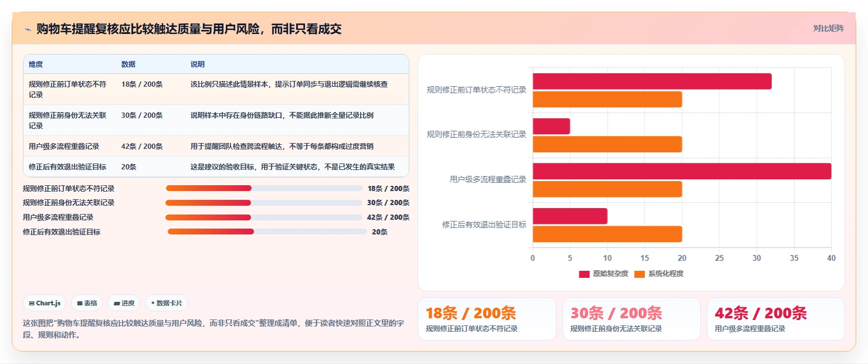Image resolution: width=868 pixels, height=364 pixels.
Task: Click chart axis label 规则修正前订单状态不符记录
Action: 476,90
